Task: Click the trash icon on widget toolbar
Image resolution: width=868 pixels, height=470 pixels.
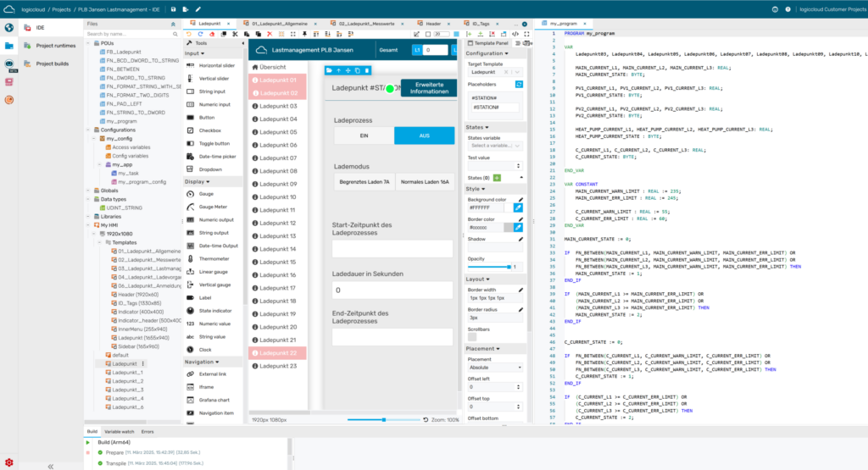Action: (367, 70)
